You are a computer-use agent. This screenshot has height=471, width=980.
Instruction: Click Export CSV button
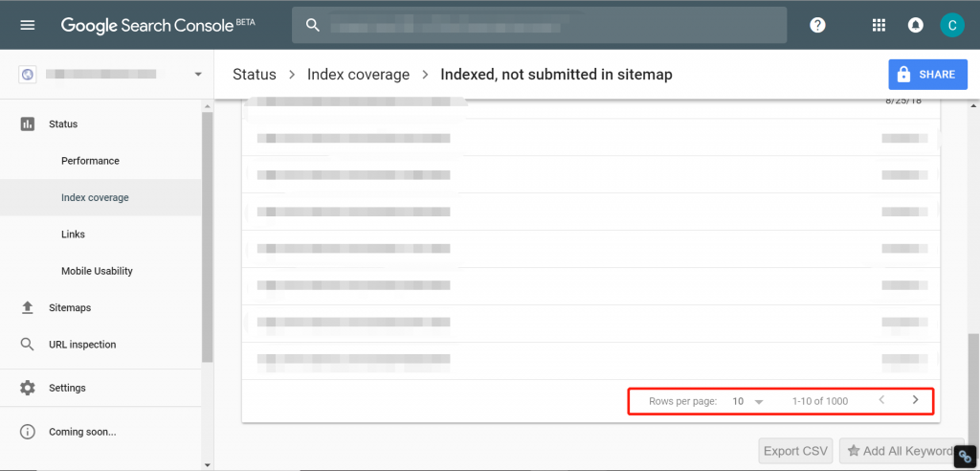click(x=795, y=451)
